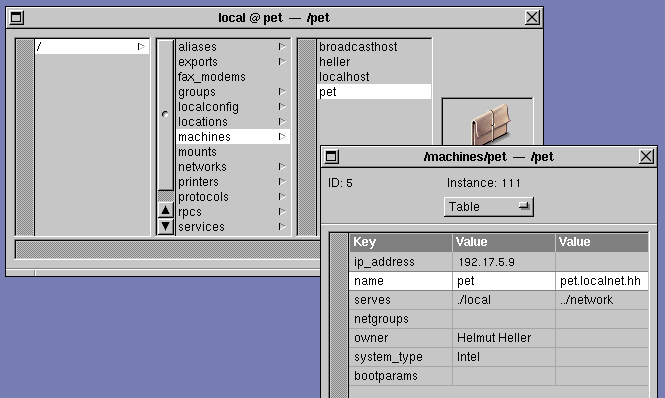Click window menu icon of local @ pet
Image resolution: width=665 pixels, height=398 pixels.
click(17, 18)
